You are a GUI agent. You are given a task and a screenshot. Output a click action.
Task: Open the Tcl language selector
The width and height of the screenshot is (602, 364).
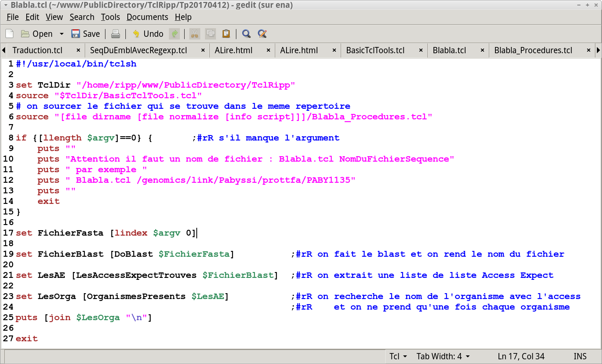coord(398,357)
